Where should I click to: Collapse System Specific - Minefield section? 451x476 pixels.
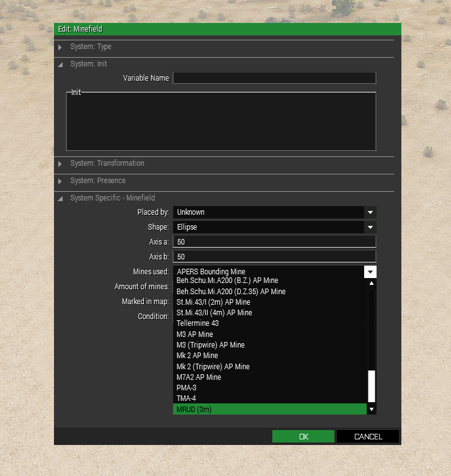[x=60, y=199]
